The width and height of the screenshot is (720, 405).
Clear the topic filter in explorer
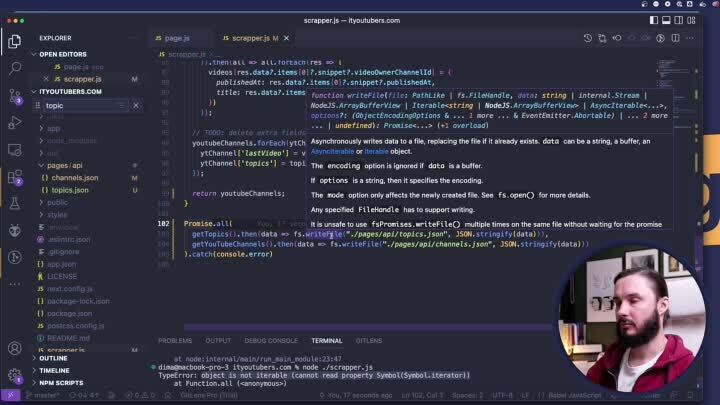click(136, 106)
